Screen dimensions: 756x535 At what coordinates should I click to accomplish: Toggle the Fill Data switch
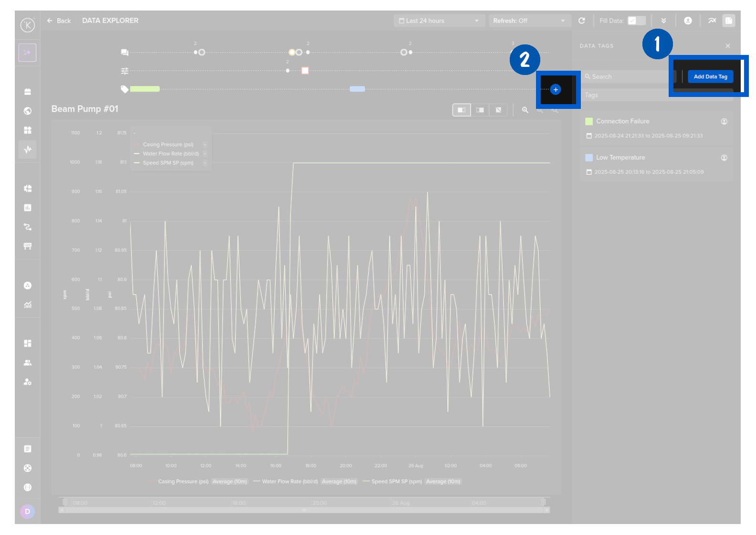[636, 21]
